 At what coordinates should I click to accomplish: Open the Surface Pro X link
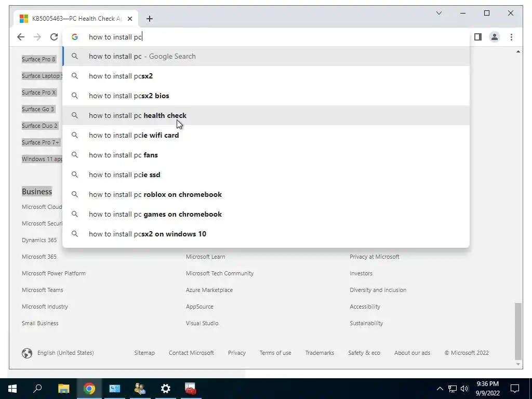tap(38, 92)
